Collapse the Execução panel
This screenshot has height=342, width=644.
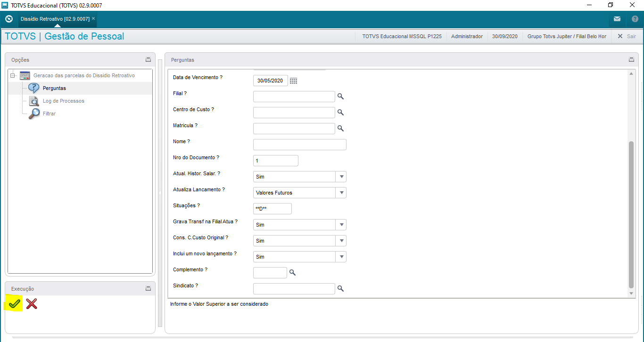(x=149, y=288)
